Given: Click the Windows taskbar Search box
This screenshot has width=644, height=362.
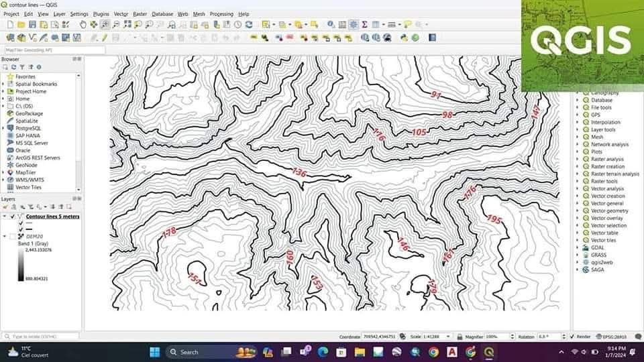Looking at the screenshot, I should tap(211, 352).
